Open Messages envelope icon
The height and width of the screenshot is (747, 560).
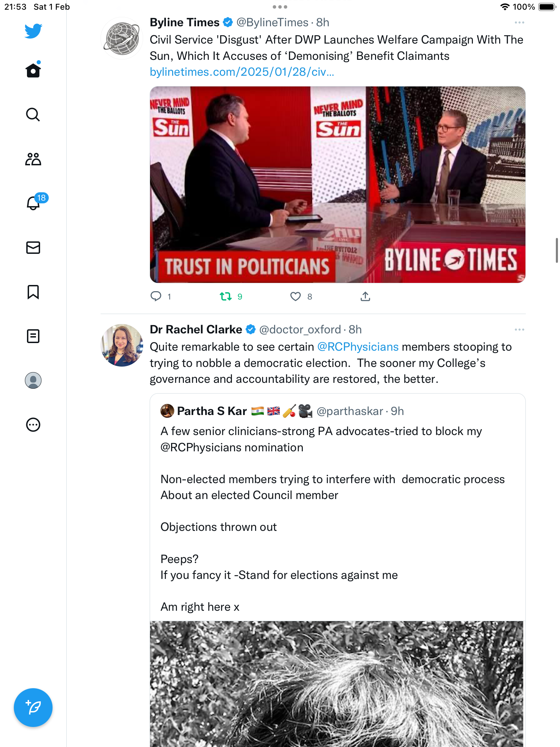[33, 248]
